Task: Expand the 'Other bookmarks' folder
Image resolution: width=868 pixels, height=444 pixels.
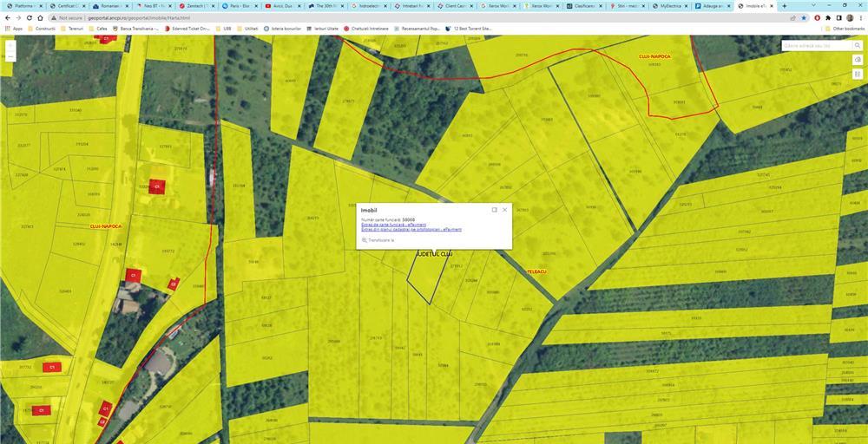Action: point(845,29)
